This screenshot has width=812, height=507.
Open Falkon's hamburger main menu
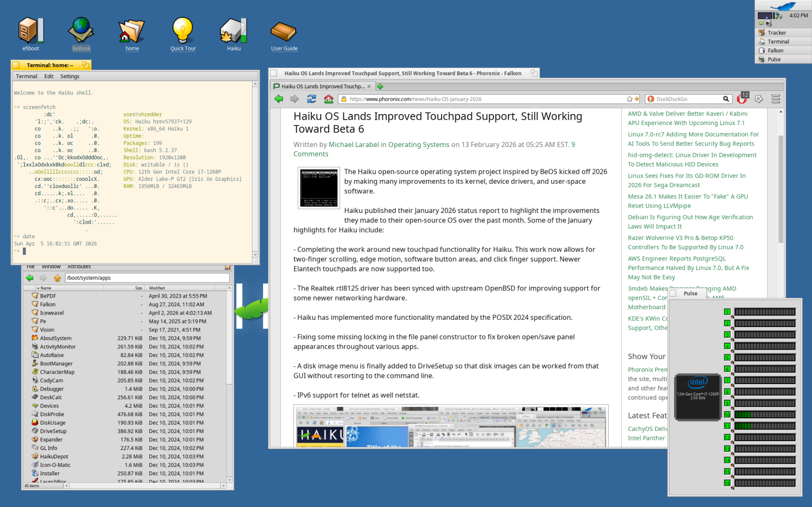pyautogui.click(x=775, y=99)
